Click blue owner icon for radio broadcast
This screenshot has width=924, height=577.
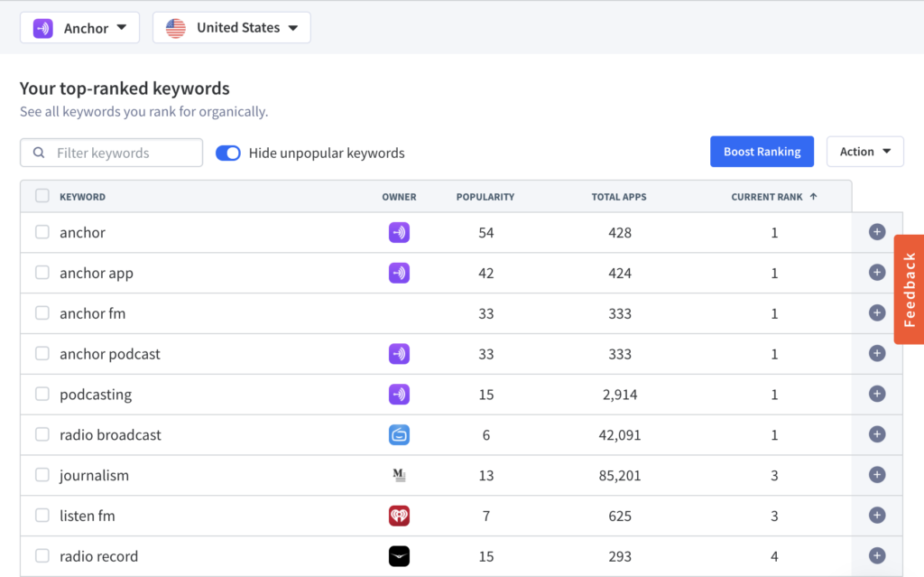(399, 435)
